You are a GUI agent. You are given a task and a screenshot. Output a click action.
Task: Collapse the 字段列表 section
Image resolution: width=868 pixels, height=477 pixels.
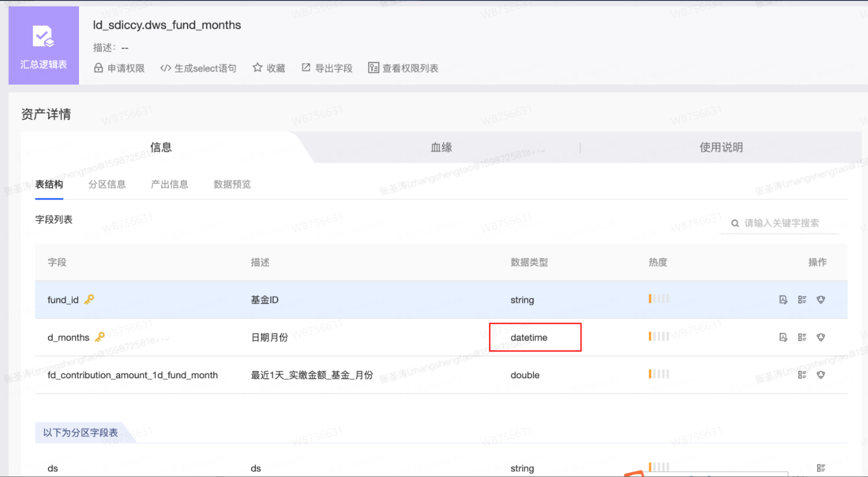pos(54,219)
